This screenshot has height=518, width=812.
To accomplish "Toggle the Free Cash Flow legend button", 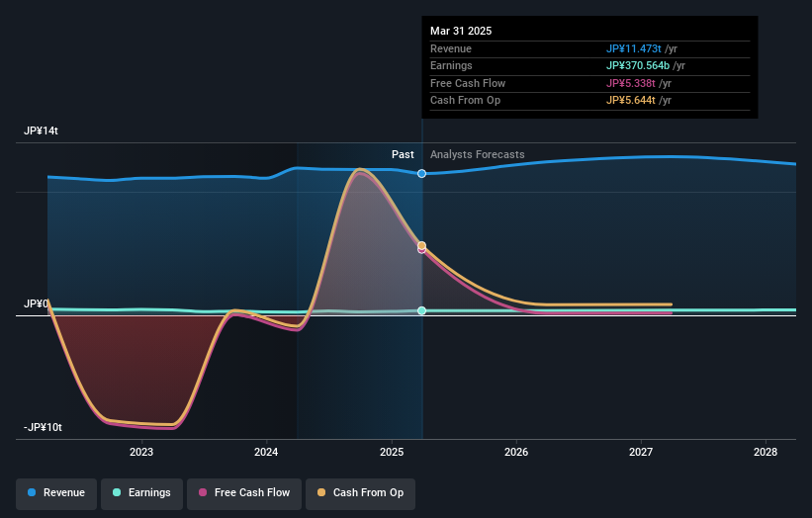I will click(244, 493).
